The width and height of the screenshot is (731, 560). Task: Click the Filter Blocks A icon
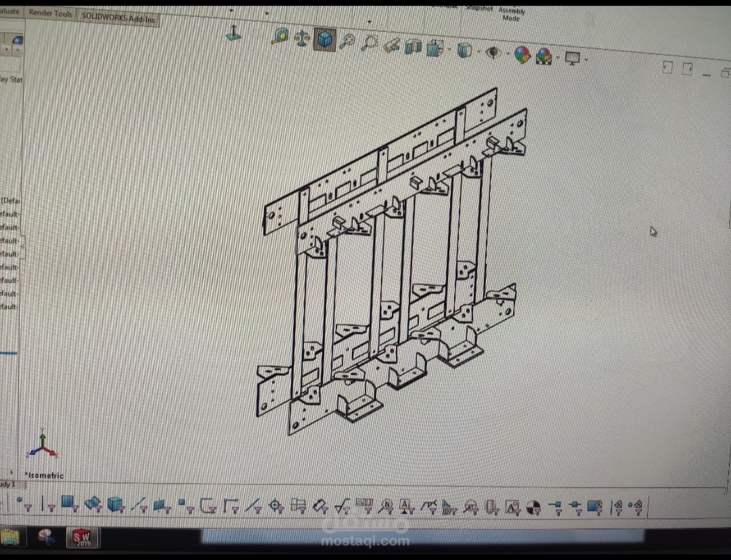coord(513,507)
